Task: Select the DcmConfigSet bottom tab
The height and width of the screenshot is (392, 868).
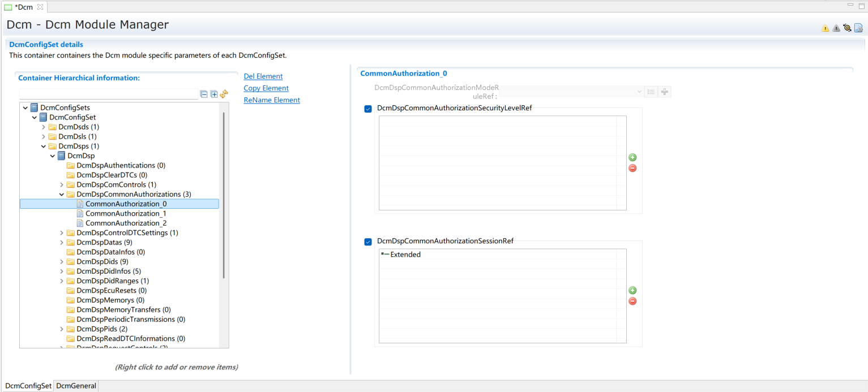Action: coord(28,386)
